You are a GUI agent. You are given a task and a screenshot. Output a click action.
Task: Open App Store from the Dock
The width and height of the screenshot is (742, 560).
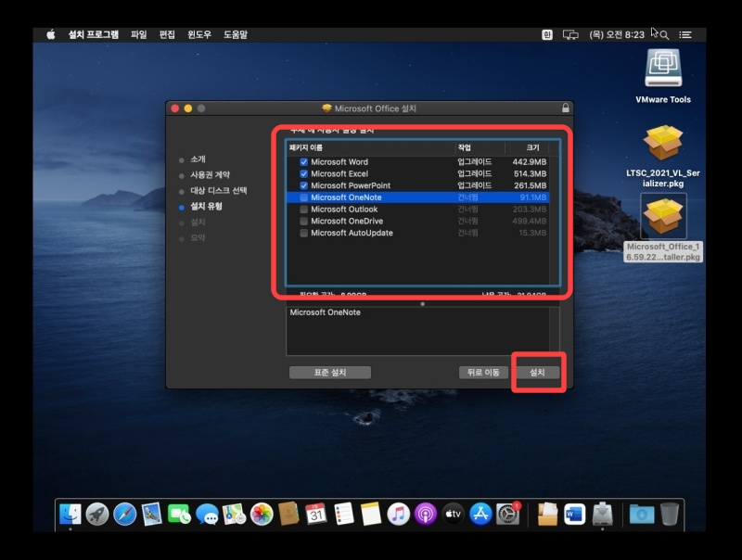point(480,515)
